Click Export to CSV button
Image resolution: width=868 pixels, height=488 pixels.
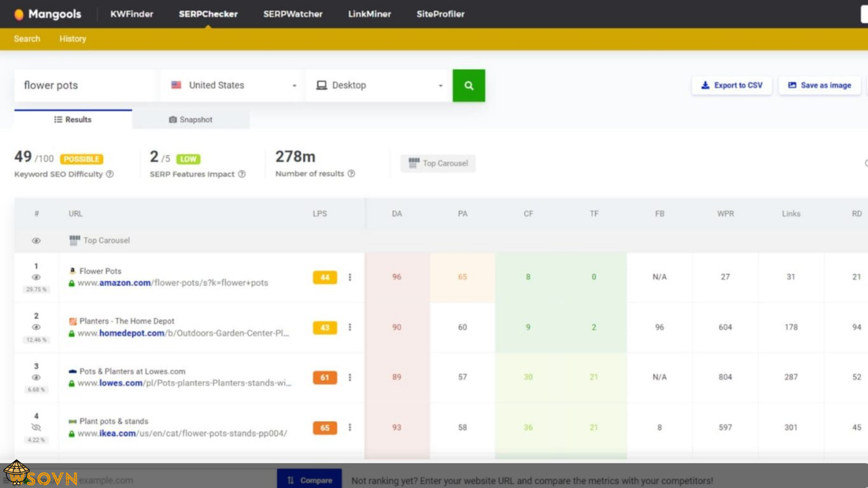tap(732, 85)
